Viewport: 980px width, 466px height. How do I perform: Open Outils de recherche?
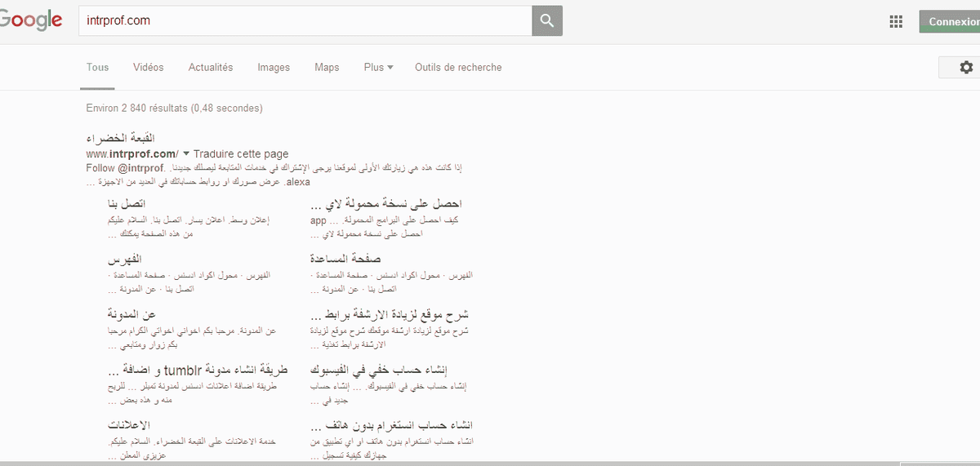click(x=458, y=68)
